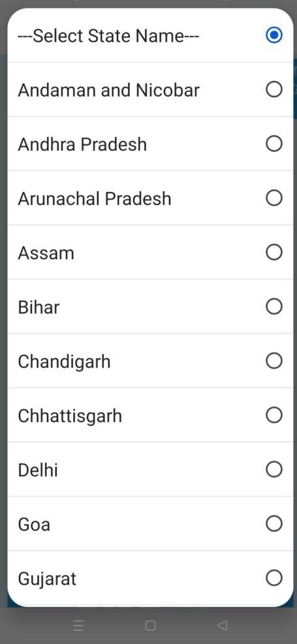
Task: Tap the Android recent apps menu icon
Action: coord(78,626)
